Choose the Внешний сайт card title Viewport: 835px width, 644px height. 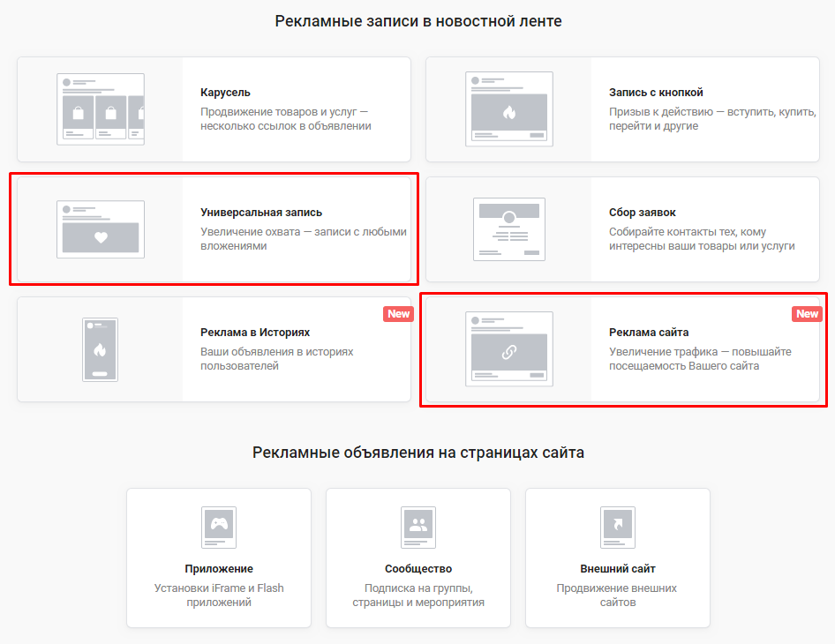tap(618, 568)
